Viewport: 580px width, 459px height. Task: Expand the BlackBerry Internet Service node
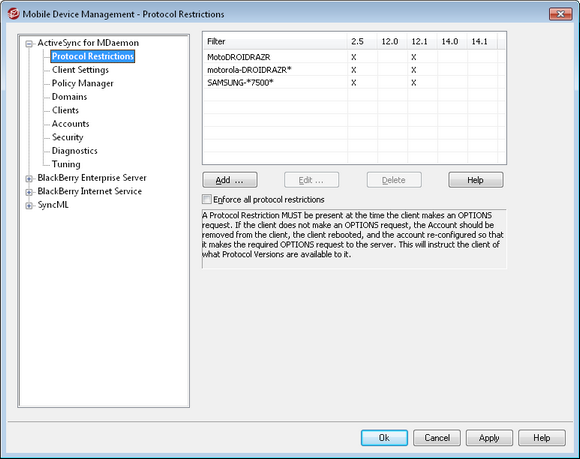(x=29, y=192)
